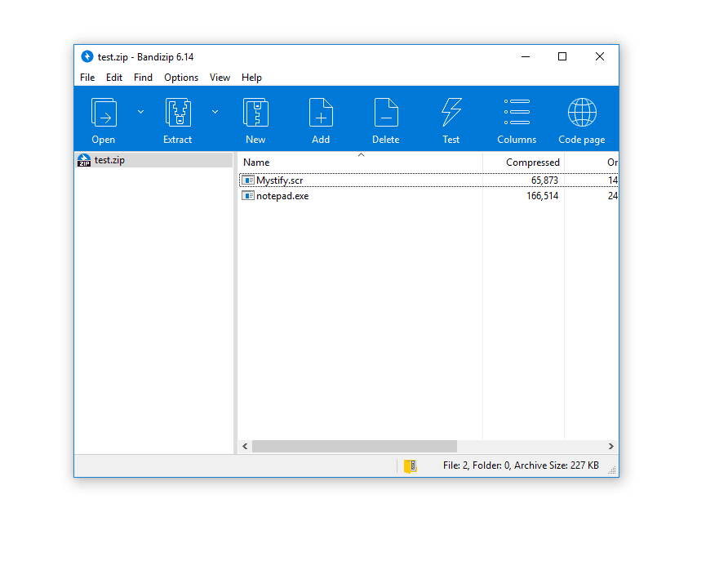Open the Find menu
The height and width of the screenshot is (570, 728).
click(143, 78)
